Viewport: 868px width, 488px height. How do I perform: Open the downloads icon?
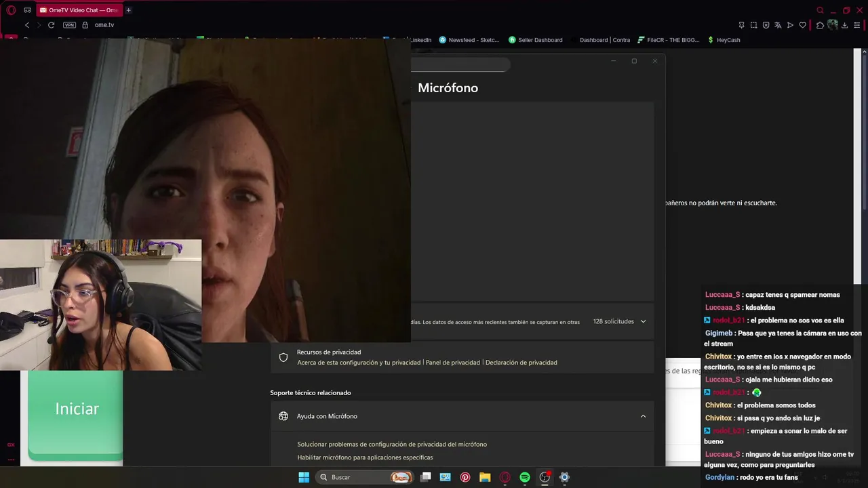point(844,25)
